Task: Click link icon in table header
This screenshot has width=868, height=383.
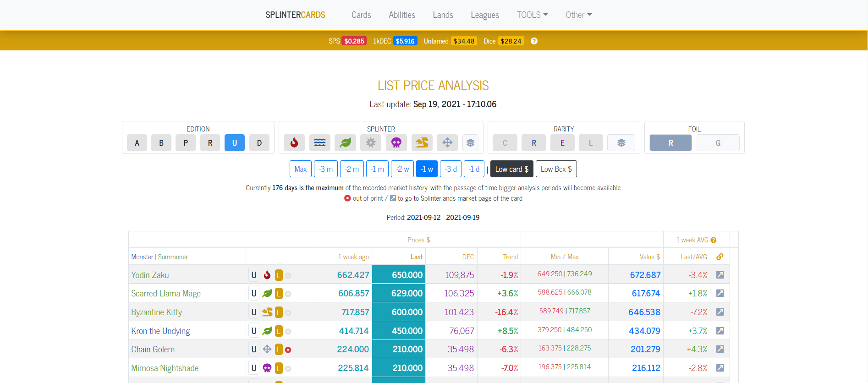Action: tap(720, 257)
